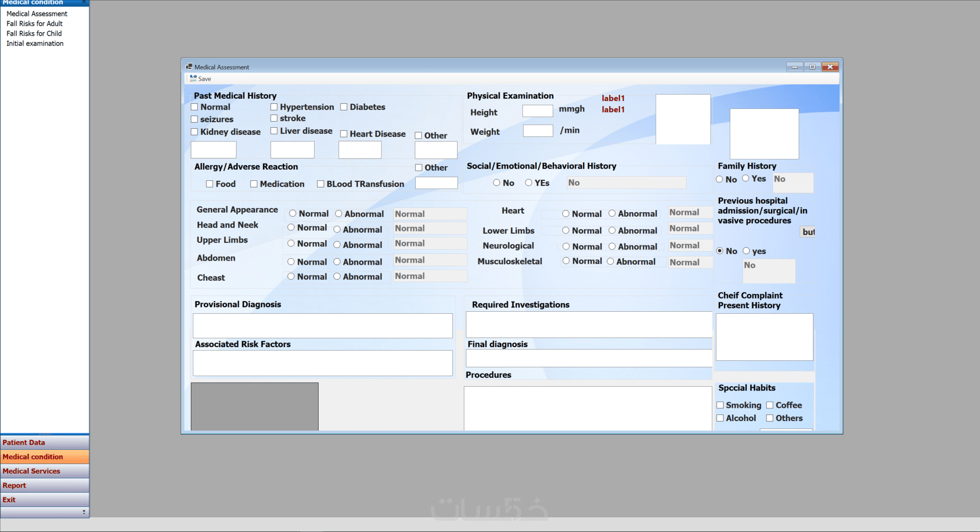Open the Initial examination item

[x=35, y=43]
